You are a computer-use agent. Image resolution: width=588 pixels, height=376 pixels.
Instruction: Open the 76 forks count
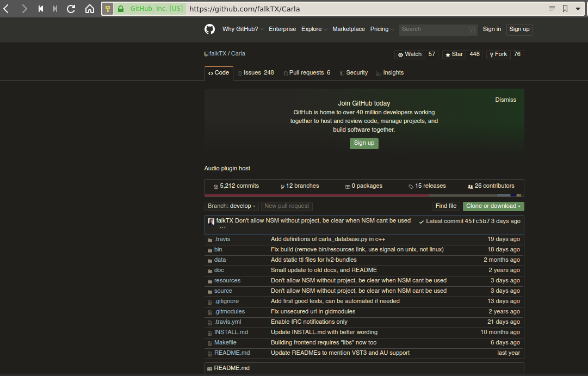(517, 54)
